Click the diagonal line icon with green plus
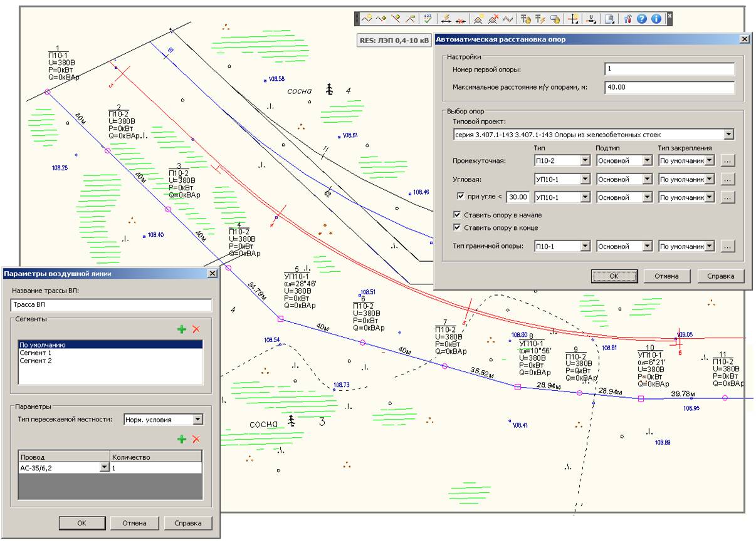The image size is (756, 543). [396, 19]
